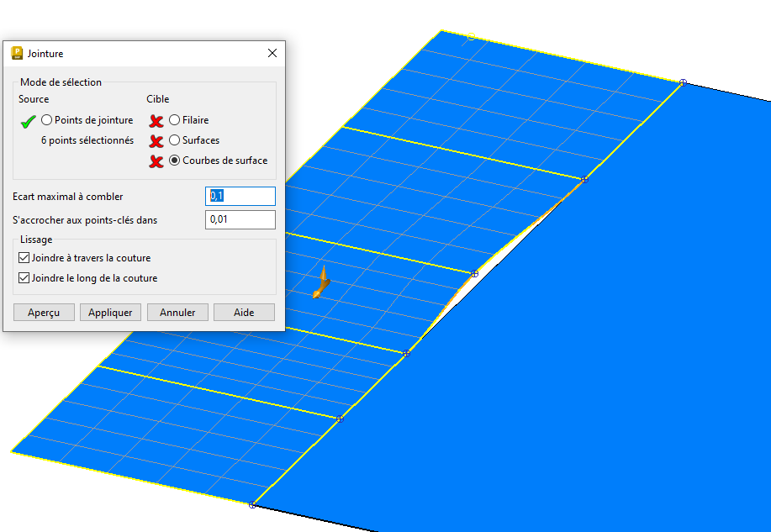The image size is (771, 532).
Task: Click the red X icon next to Filaire
Action: tap(156, 121)
